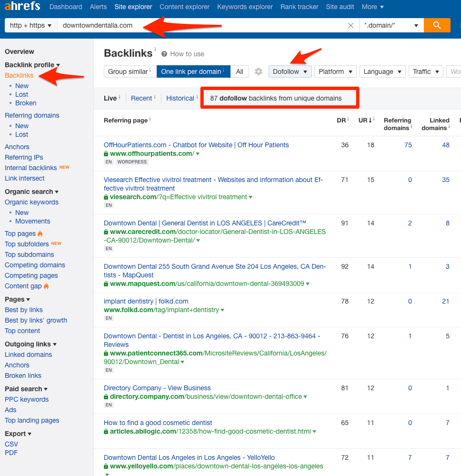Viewport: 461px width, 476px height.
Task: Open the Dofollow filter dropdown
Action: [x=290, y=71]
